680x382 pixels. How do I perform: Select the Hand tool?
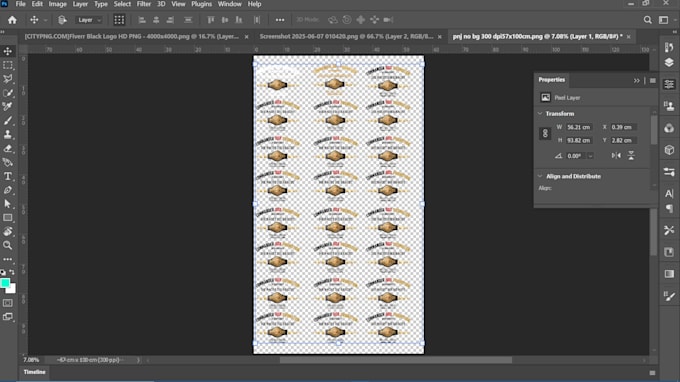(x=8, y=232)
